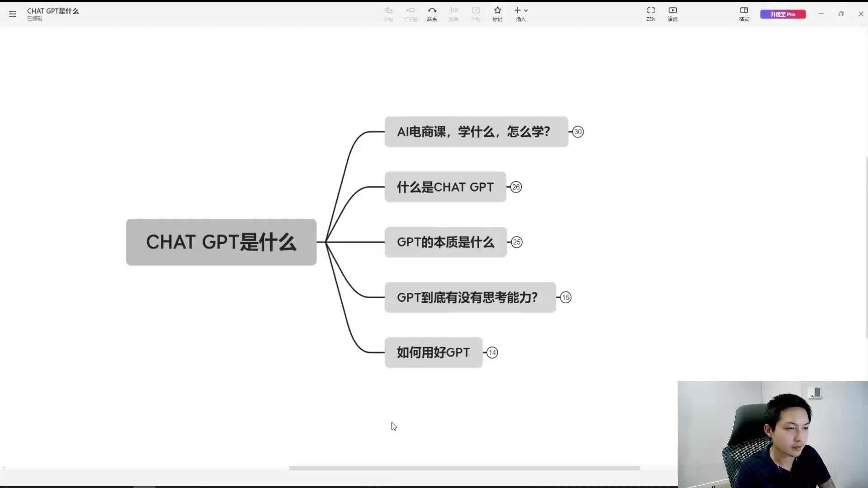Click the webcam video overlay
The width and height of the screenshot is (868, 488).
(773, 434)
